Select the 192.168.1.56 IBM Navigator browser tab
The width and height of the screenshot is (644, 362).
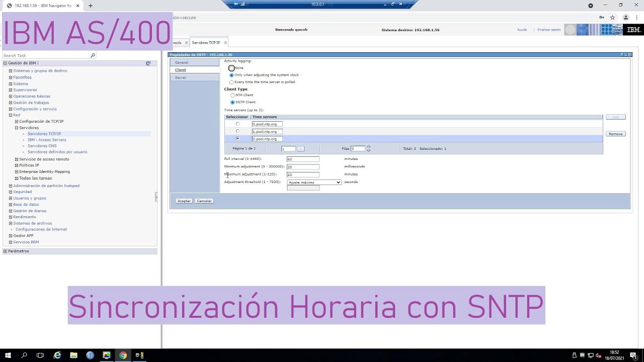[x=43, y=6]
